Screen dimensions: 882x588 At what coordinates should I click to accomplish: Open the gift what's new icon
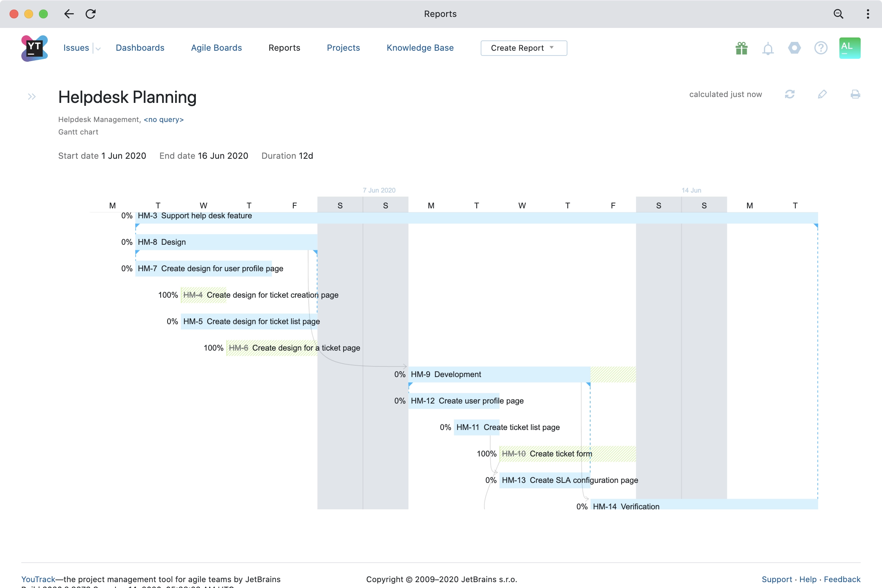tap(741, 49)
